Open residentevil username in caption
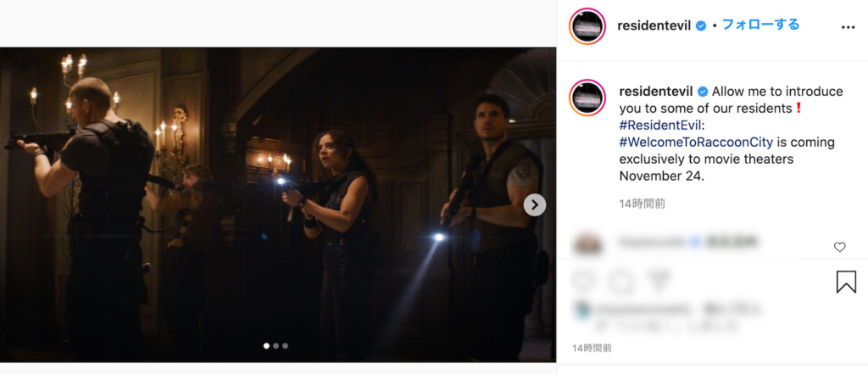Screen dimensions: 868x375 point(656,92)
